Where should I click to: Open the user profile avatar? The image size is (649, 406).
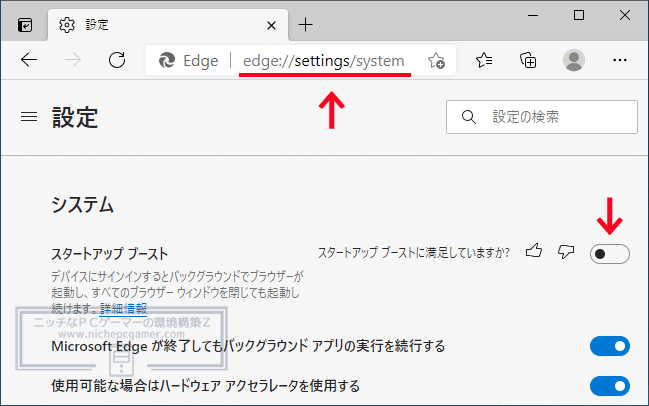coord(574,60)
